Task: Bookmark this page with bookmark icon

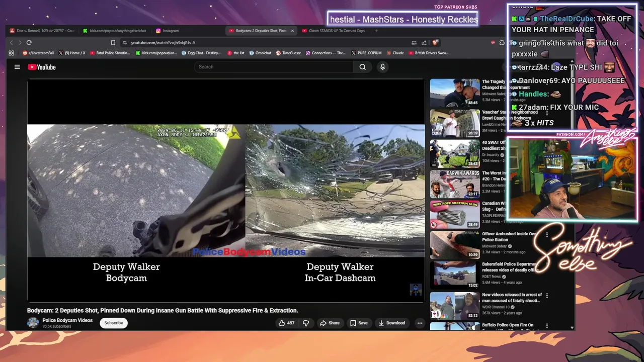Action: click(x=113, y=43)
